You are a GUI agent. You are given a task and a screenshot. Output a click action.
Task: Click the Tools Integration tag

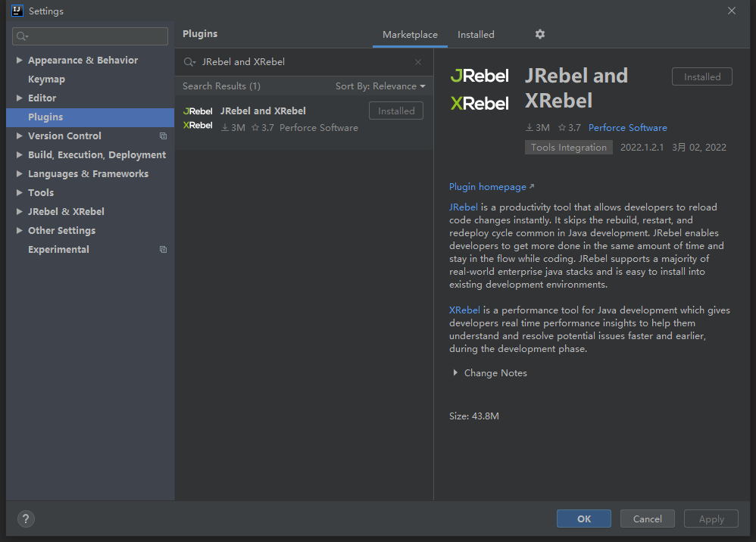pos(568,148)
